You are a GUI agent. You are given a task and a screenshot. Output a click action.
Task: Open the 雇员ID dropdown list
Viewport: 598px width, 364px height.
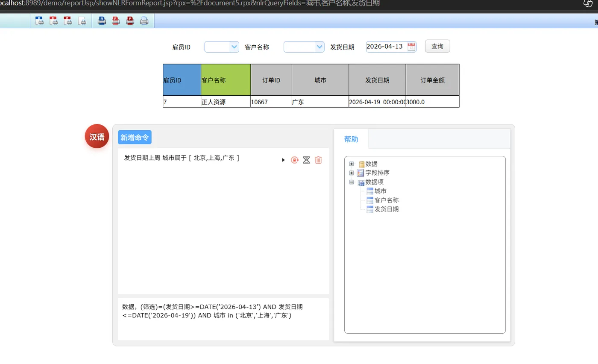(233, 47)
